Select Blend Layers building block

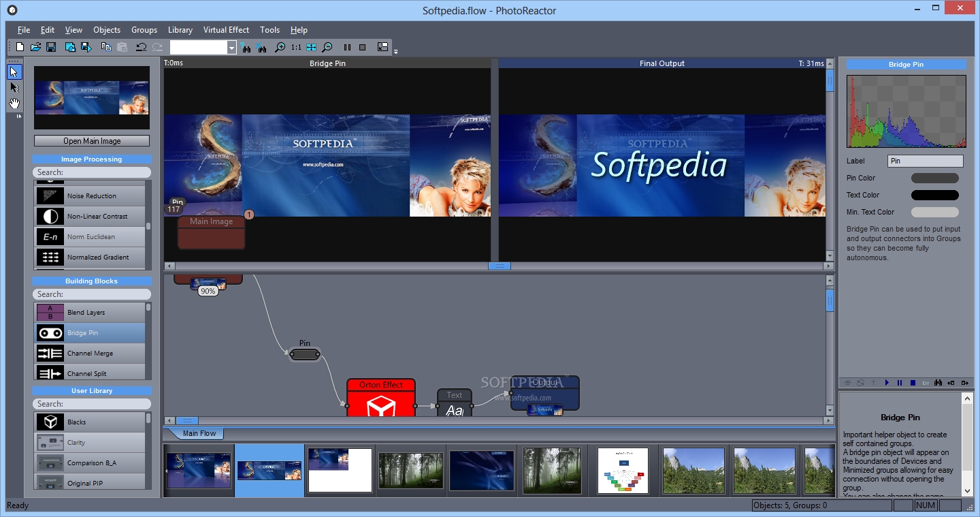pyautogui.click(x=90, y=312)
